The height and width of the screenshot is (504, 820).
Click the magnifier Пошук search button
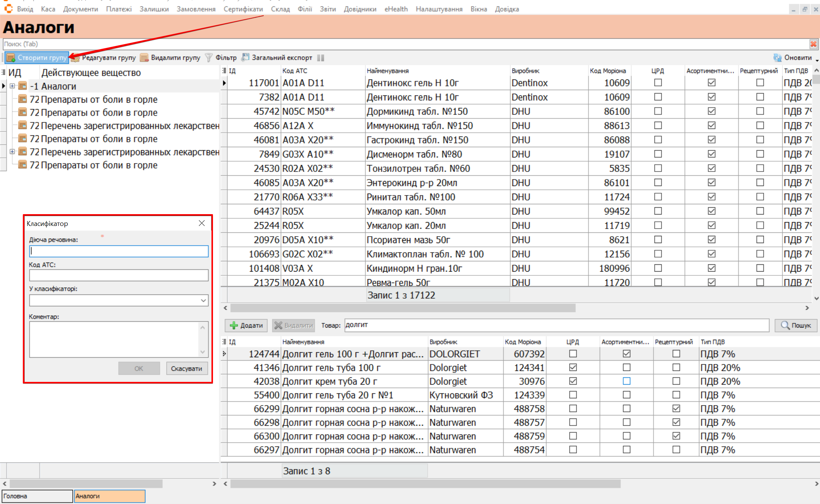click(x=796, y=326)
